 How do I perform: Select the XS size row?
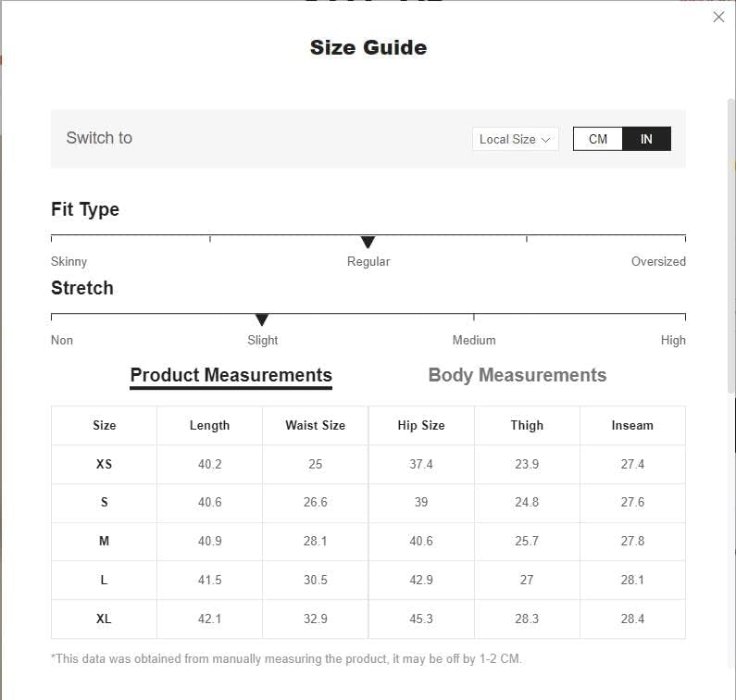104,464
